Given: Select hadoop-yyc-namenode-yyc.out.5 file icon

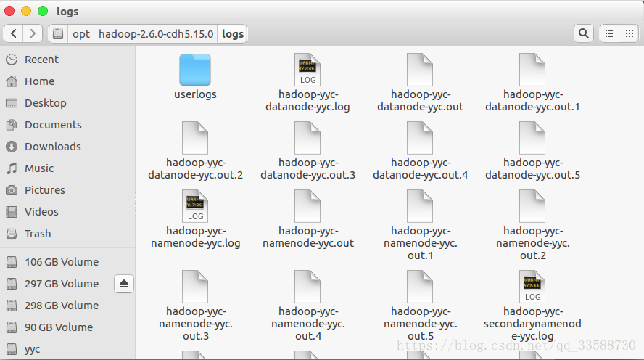Looking at the screenshot, I should [420, 287].
